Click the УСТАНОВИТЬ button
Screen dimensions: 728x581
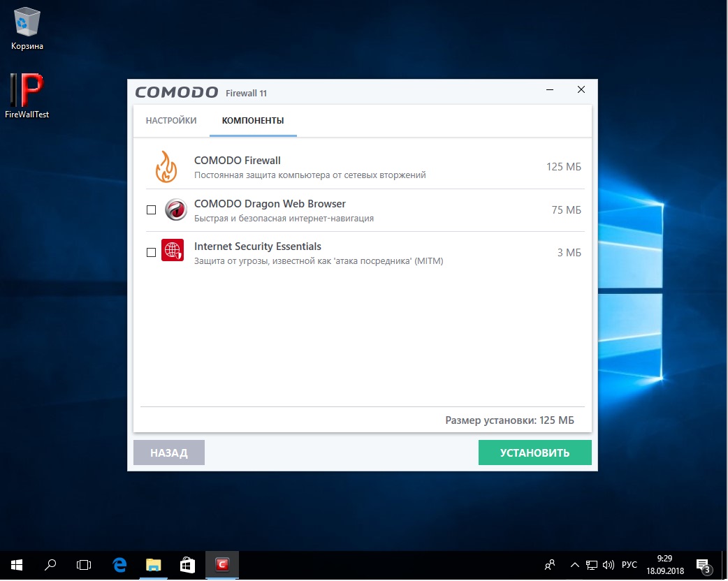535,453
